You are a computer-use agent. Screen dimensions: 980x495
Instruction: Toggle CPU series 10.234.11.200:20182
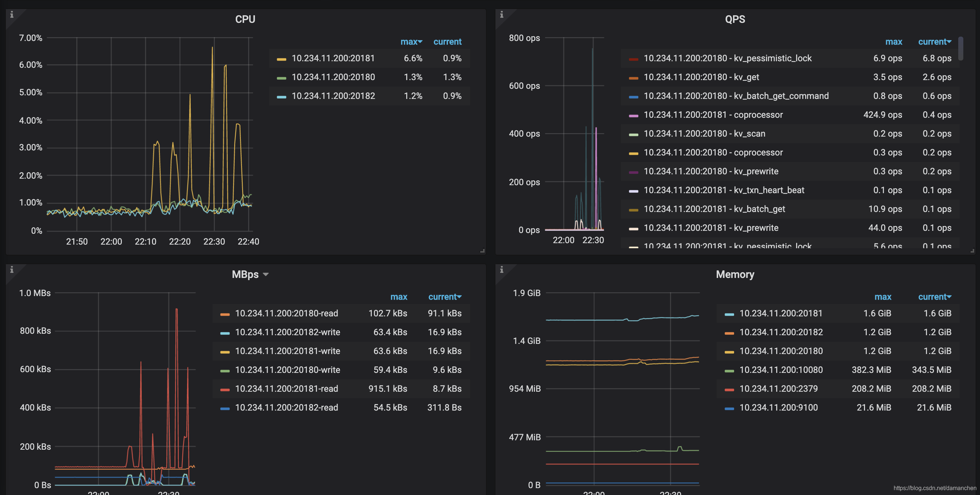pos(333,96)
